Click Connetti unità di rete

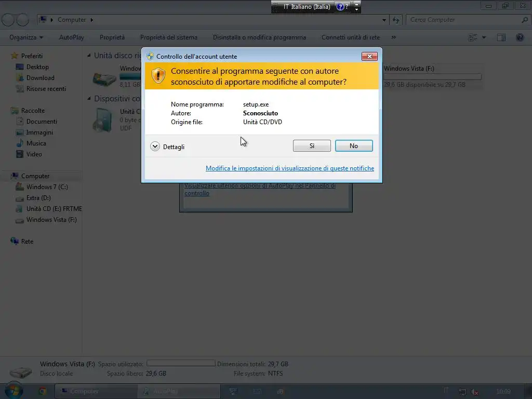351,37
